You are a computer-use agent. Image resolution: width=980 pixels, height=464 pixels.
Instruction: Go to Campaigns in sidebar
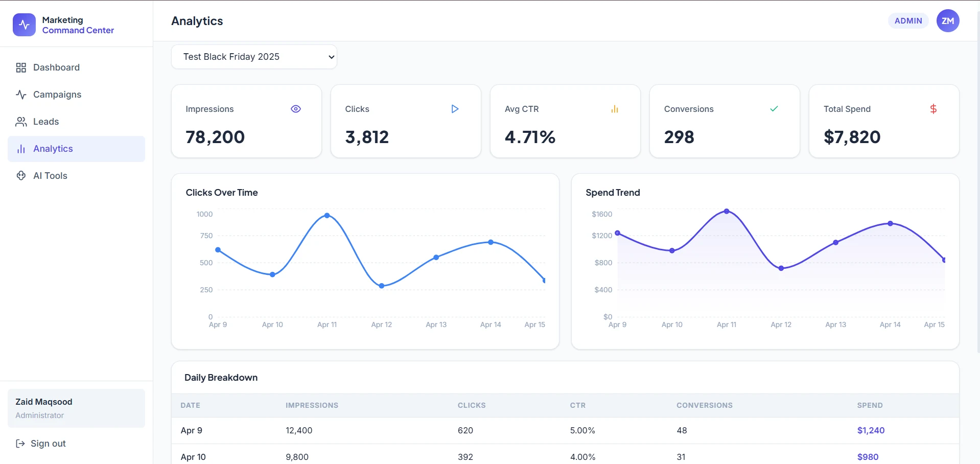coord(76,95)
